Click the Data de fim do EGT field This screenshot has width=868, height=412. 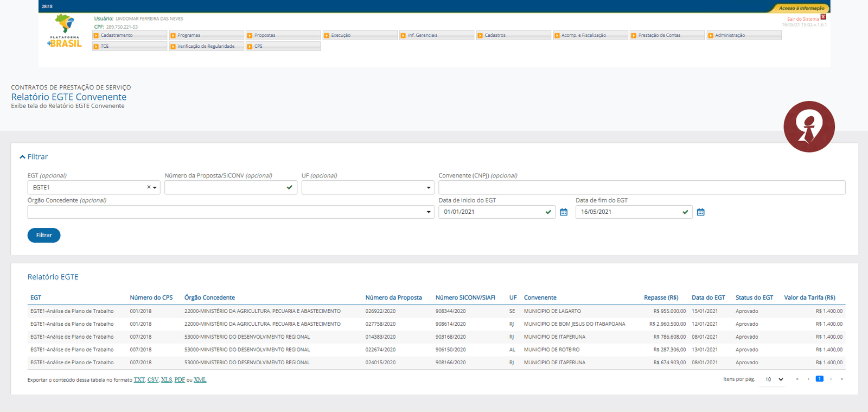point(634,212)
